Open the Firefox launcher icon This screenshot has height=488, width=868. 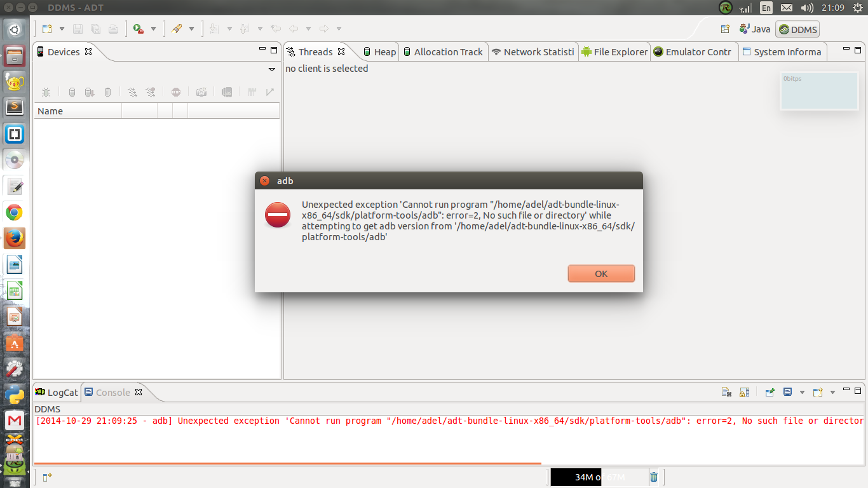[15, 238]
